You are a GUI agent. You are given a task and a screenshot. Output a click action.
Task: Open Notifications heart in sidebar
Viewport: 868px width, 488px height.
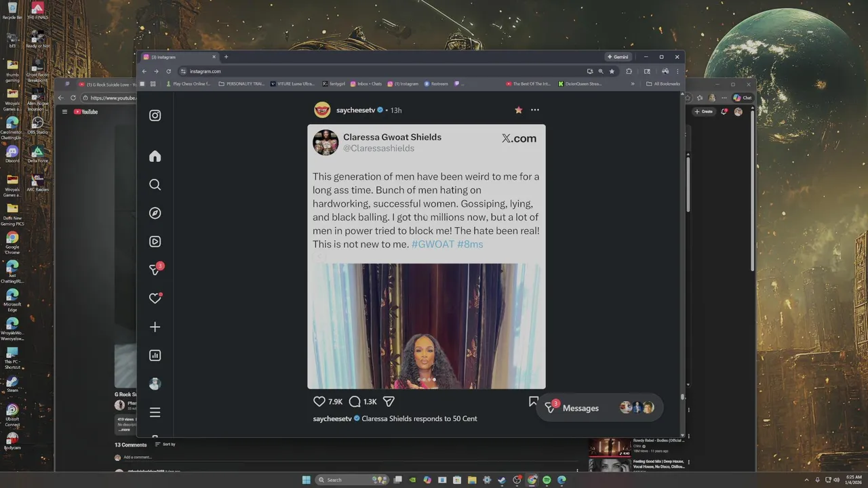[x=155, y=298]
